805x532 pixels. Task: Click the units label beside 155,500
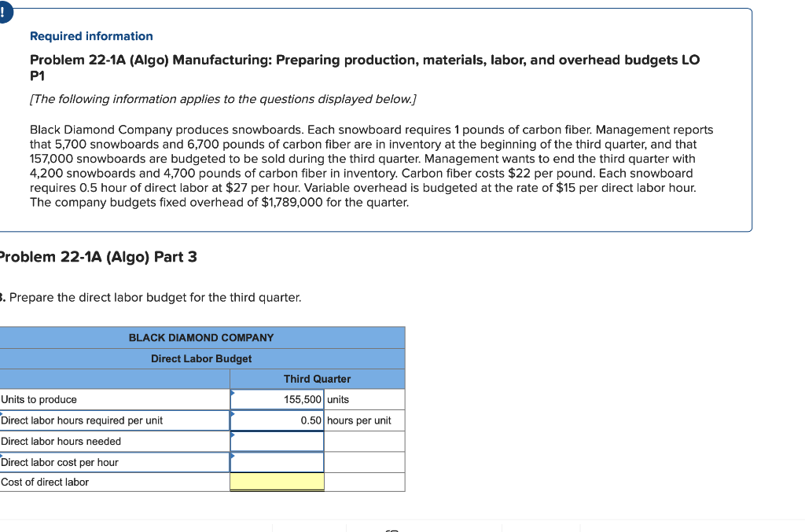tap(337, 399)
